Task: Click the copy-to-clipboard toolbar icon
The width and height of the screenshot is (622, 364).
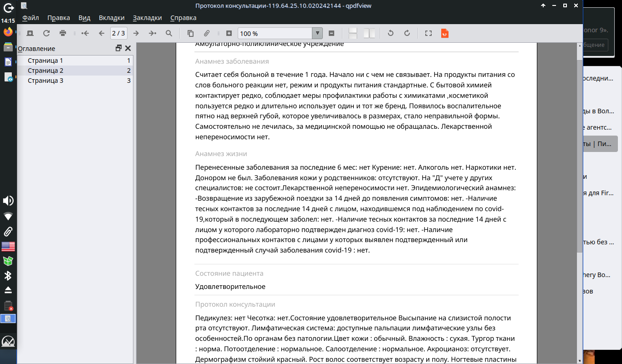Action: [x=190, y=33]
